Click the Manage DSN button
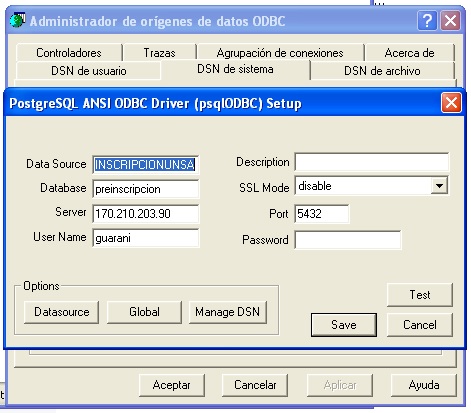This screenshot has height=413, width=471. [x=228, y=312]
